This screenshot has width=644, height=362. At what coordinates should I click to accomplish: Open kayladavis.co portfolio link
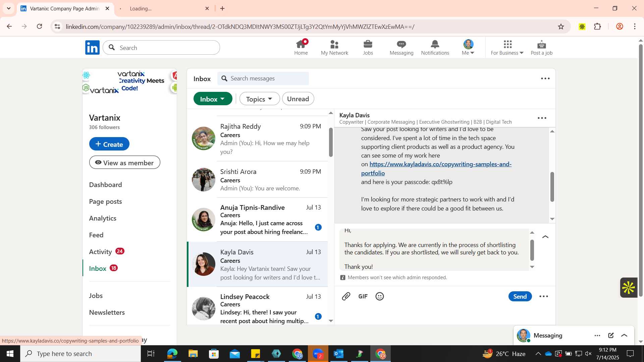point(436,169)
